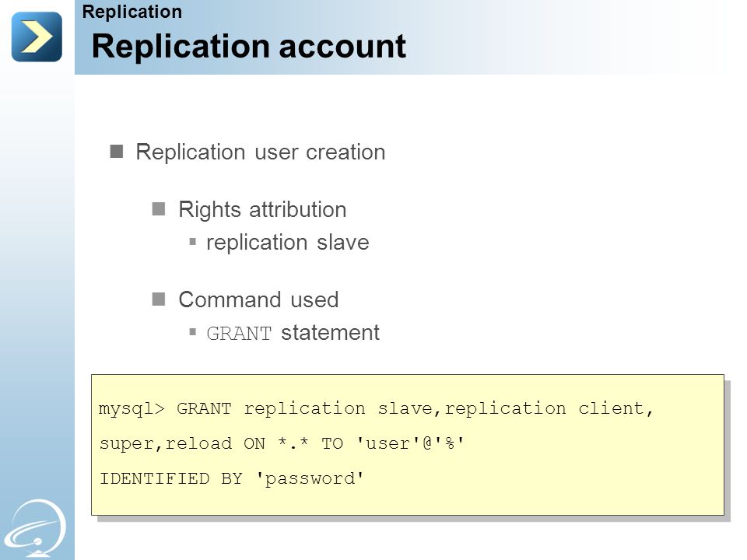Click the Replication user creation text

pos(261,152)
